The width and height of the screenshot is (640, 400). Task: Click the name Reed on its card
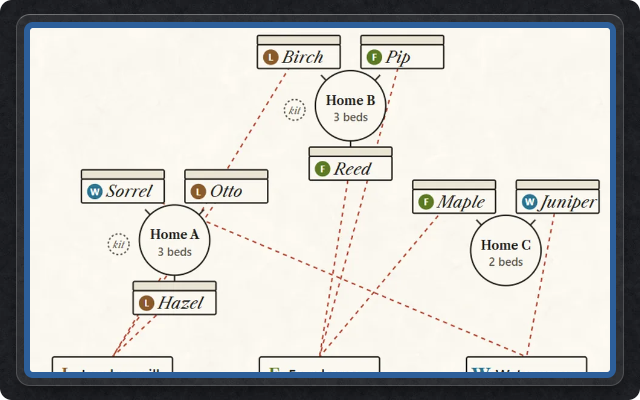tap(352, 169)
